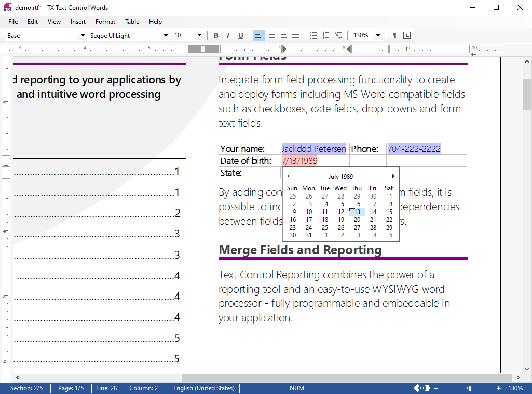The width and height of the screenshot is (532, 394).
Task: Create a numbered list
Action: [x=325, y=35]
